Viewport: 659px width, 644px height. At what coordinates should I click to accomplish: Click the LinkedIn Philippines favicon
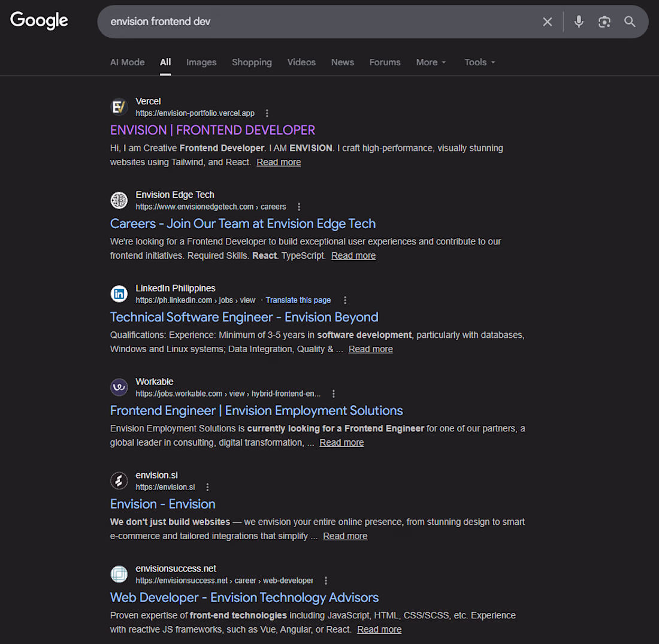[119, 294]
